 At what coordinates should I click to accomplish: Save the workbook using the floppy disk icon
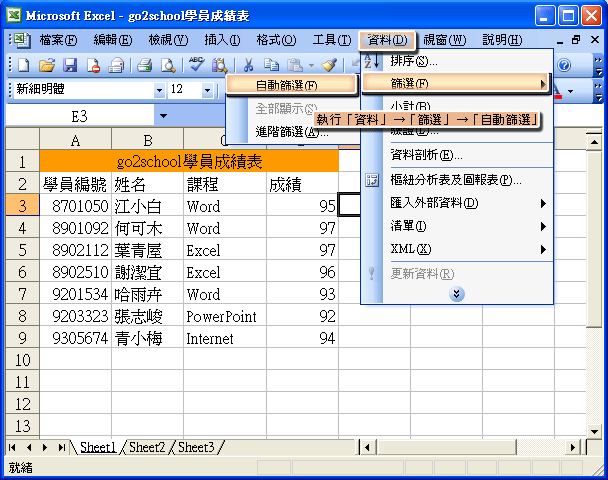click(x=70, y=65)
